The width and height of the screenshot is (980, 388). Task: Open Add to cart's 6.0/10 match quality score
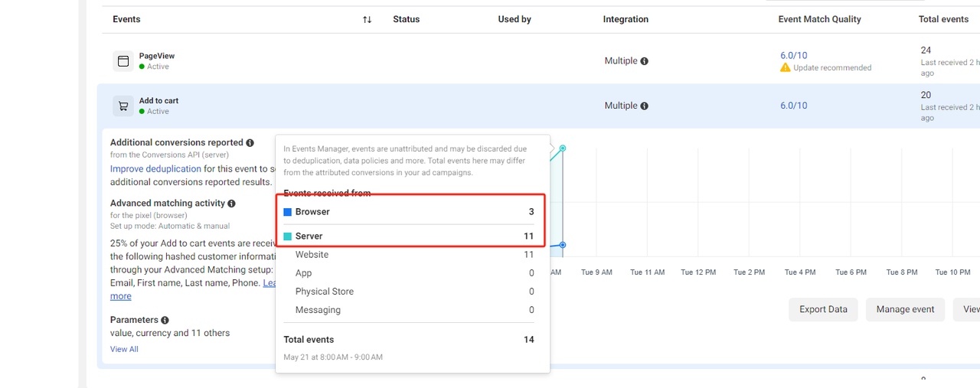[x=793, y=106]
